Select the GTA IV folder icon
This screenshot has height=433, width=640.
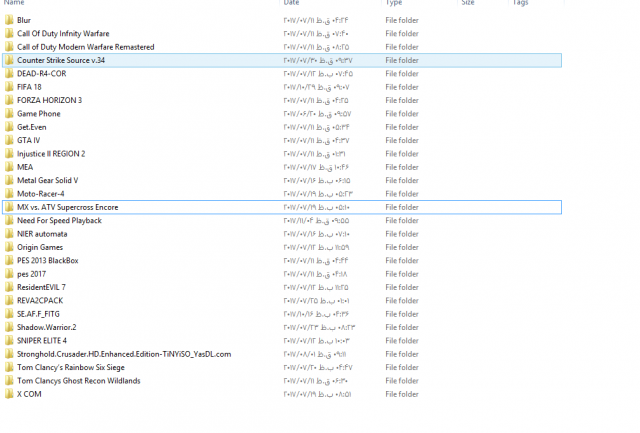pos(9,140)
